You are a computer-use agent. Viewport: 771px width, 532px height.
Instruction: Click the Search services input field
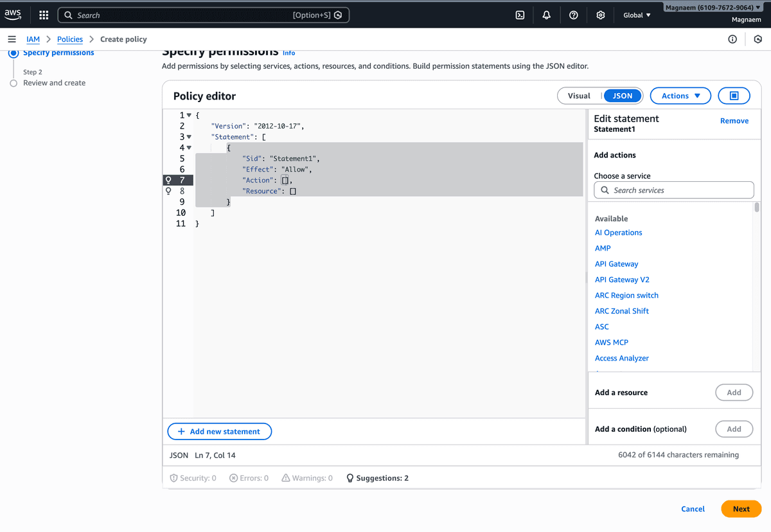[x=673, y=190]
